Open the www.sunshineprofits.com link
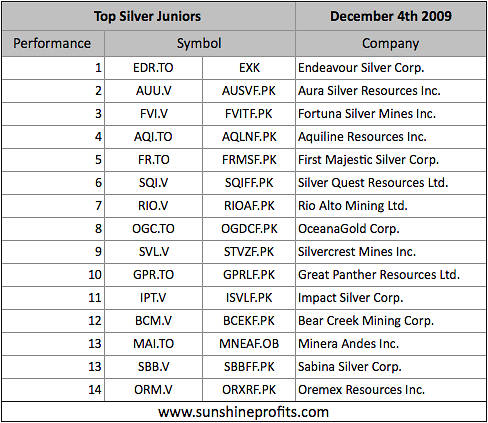Screen dimensions: 488x423 [x=244, y=412]
